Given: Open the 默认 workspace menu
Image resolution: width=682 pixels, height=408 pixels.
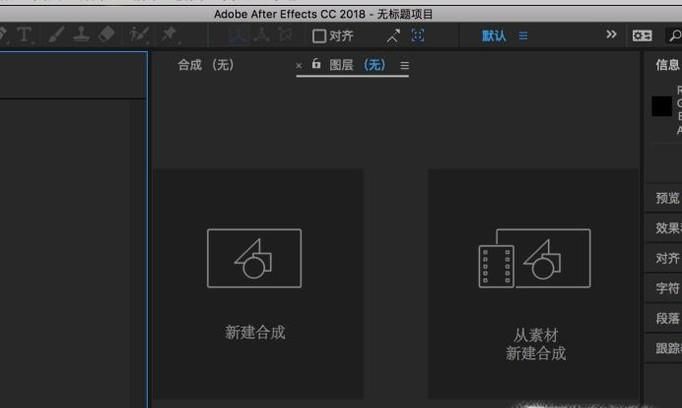Looking at the screenshot, I should pyautogui.click(x=523, y=36).
